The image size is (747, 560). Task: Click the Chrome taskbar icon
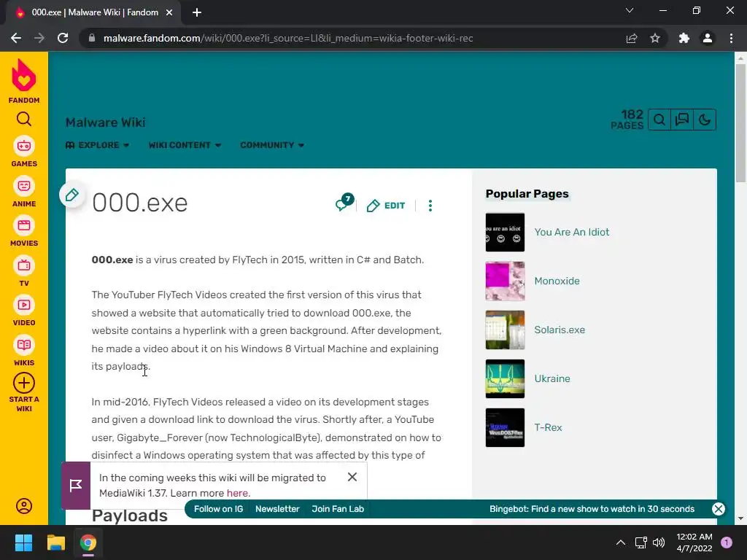pos(88,542)
